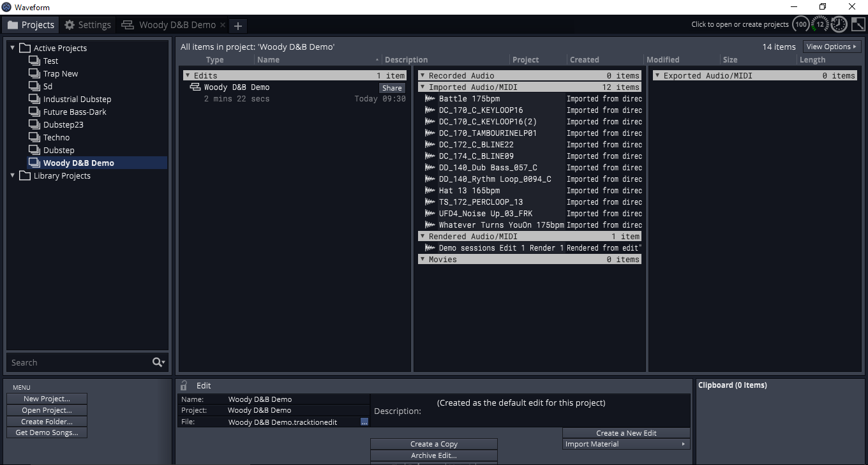The image size is (868, 465).
Task: Click the 100 indicator circle icon
Action: 801,25
